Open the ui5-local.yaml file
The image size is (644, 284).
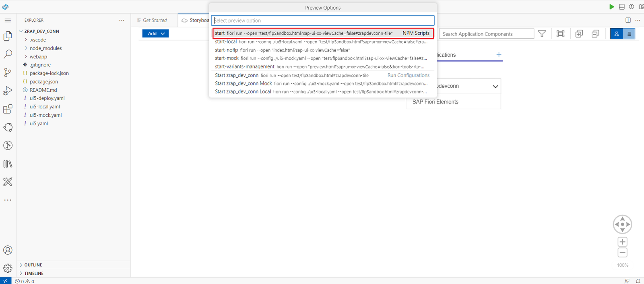pyautogui.click(x=45, y=107)
